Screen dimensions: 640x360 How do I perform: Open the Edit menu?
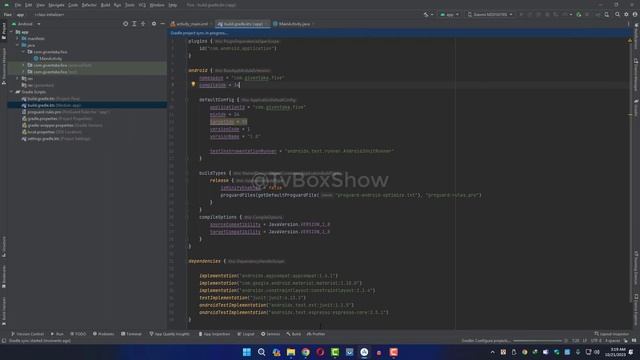tap(29, 5)
